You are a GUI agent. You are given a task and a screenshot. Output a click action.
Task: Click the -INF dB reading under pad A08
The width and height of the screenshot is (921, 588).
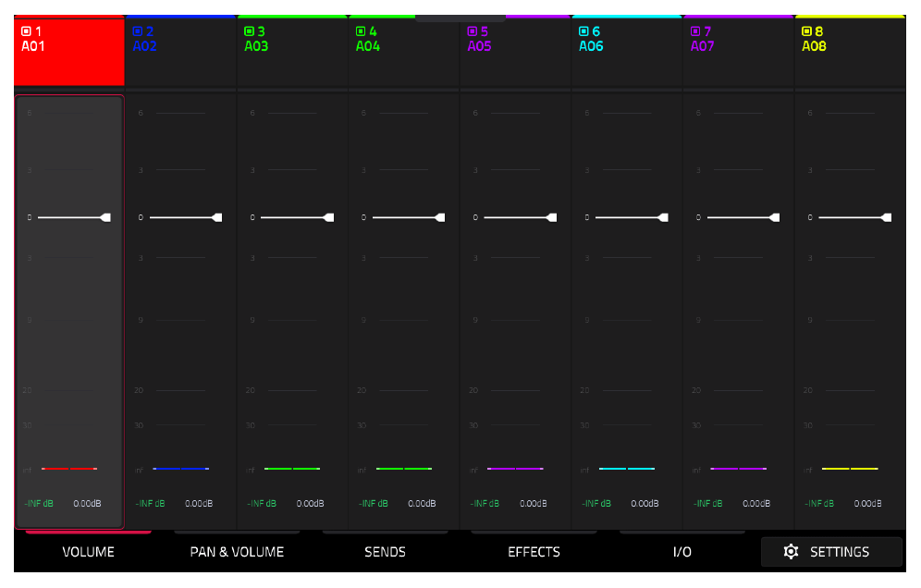[x=819, y=504]
